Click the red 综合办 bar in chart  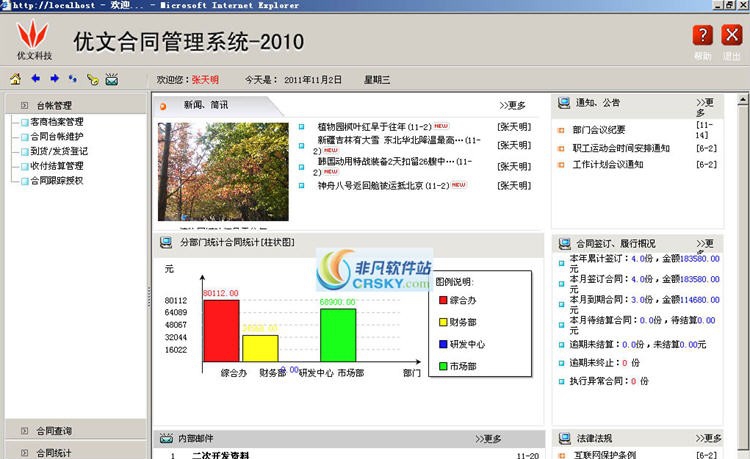221,331
